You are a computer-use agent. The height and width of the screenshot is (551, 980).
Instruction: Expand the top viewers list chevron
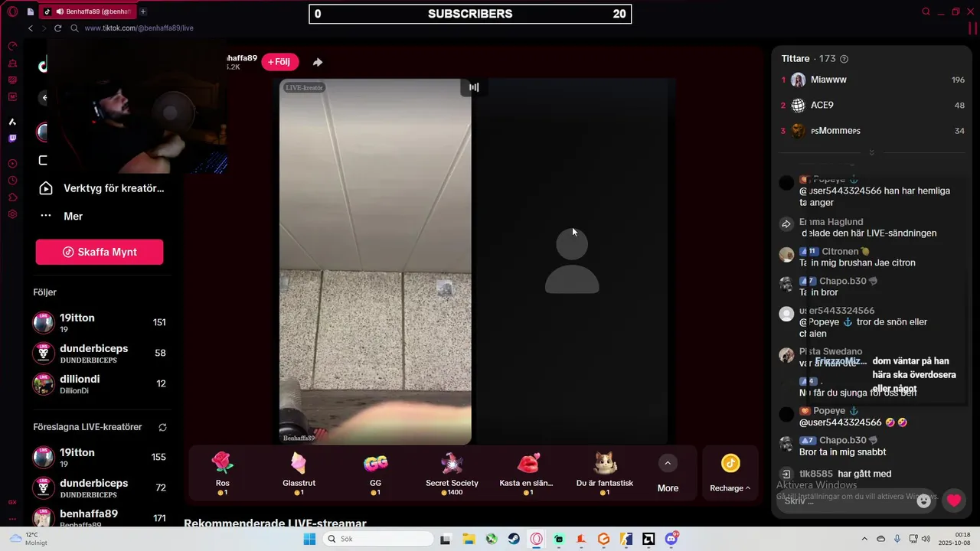tap(871, 153)
